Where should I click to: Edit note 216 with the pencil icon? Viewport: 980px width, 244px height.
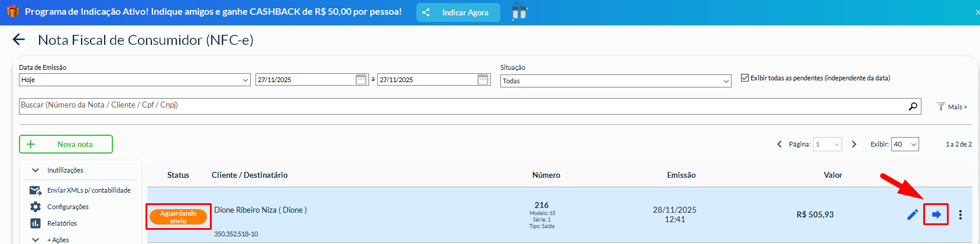click(x=912, y=214)
